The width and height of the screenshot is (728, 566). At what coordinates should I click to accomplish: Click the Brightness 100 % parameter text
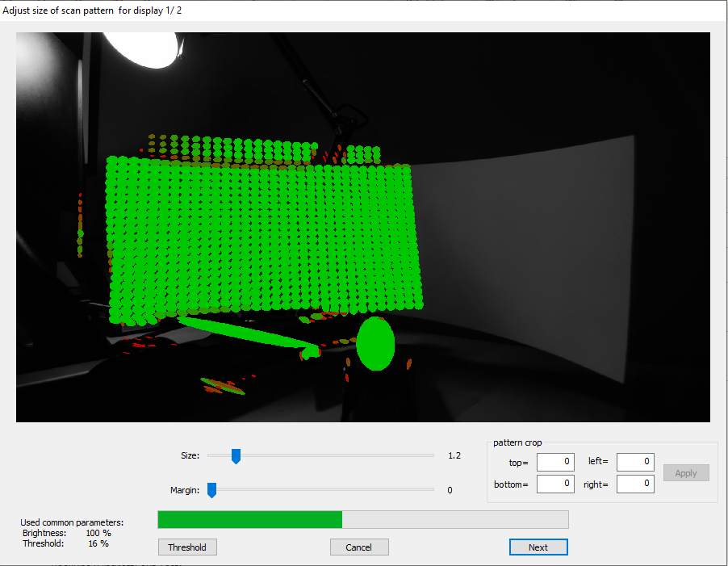(66, 533)
